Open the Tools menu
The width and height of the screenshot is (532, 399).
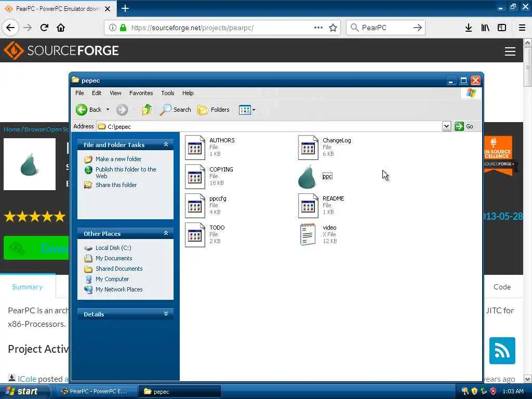[x=168, y=93]
